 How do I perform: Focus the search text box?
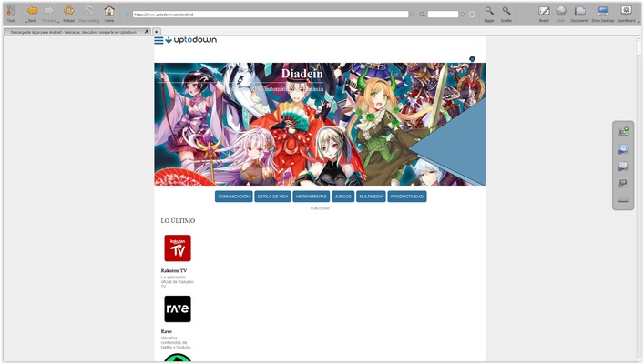point(443,15)
